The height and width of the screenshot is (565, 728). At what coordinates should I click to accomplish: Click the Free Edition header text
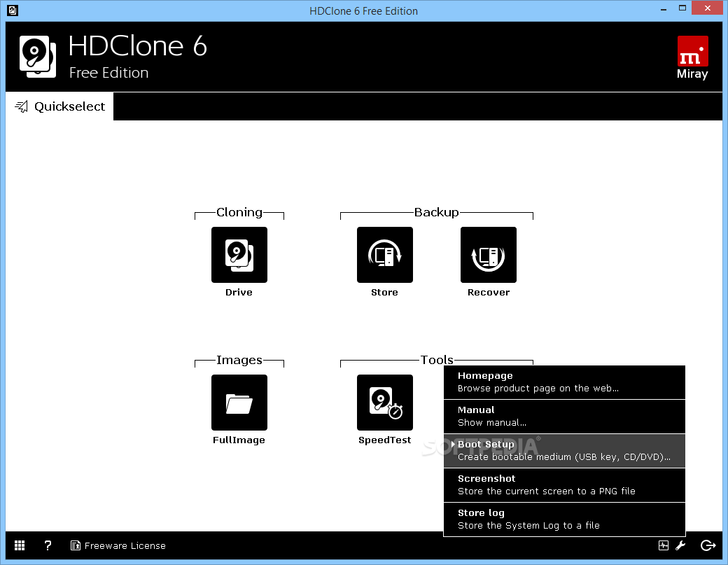108,73
